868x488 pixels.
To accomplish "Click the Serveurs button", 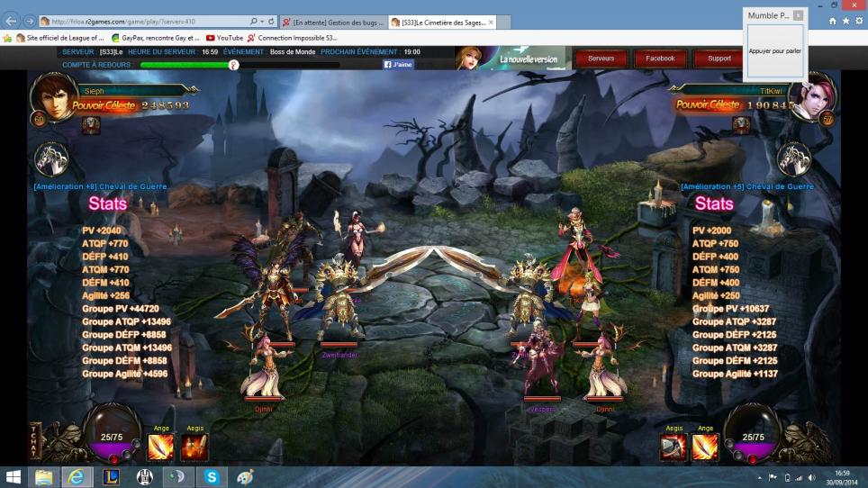I will (x=601, y=59).
